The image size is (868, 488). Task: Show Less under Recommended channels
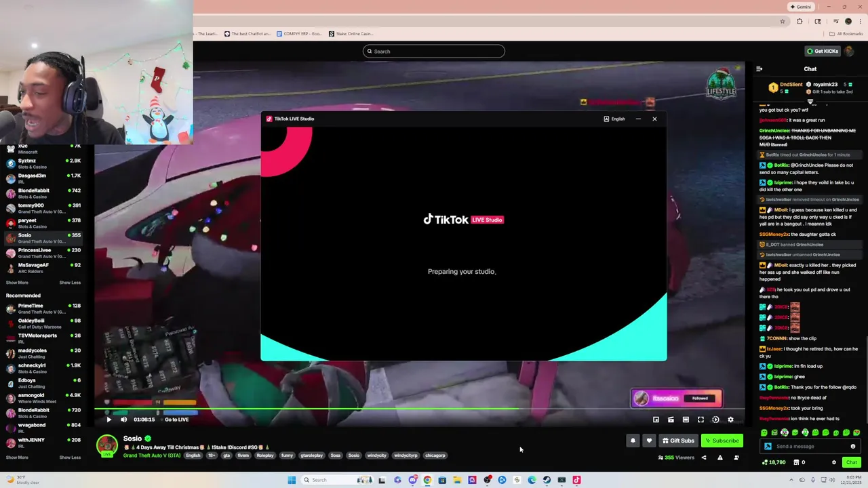(70, 457)
